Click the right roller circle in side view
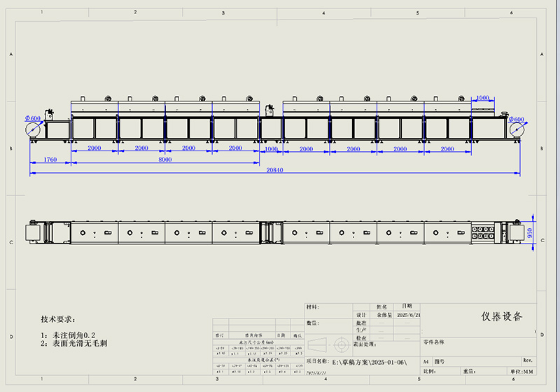Viewport: 560px width, 392px height. pyautogui.click(x=517, y=130)
